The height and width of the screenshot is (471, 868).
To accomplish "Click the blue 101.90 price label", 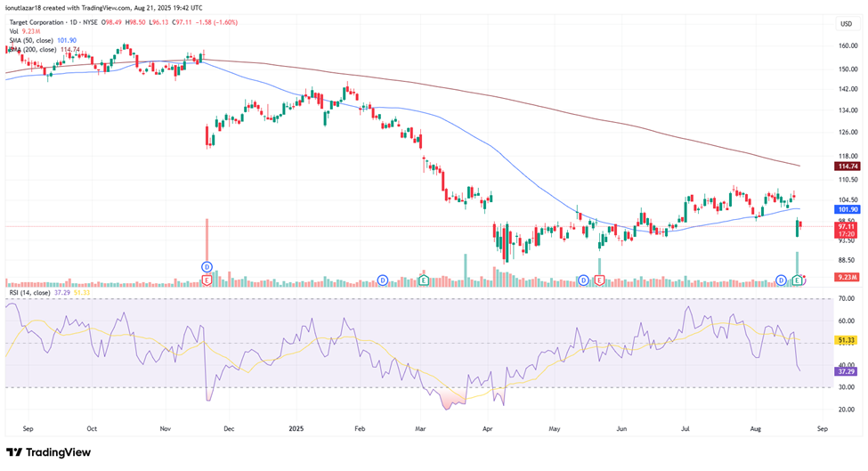I will pyautogui.click(x=845, y=209).
